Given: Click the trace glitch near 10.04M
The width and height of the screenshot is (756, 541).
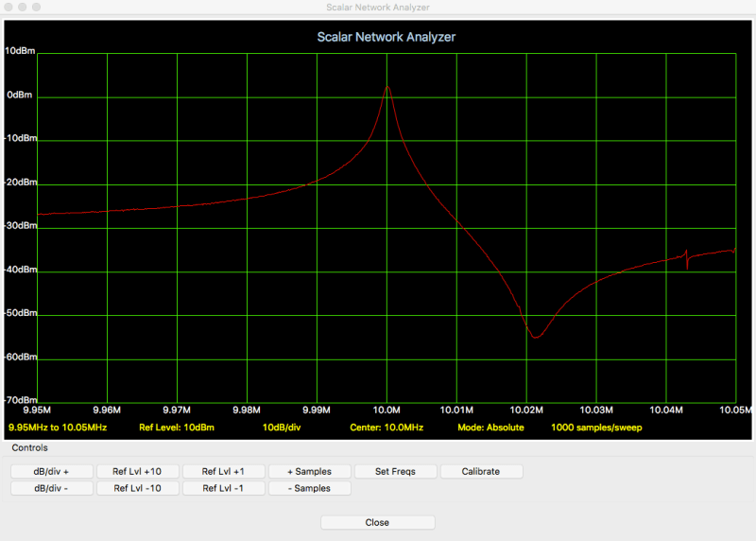Looking at the screenshot, I should (x=687, y=257).
